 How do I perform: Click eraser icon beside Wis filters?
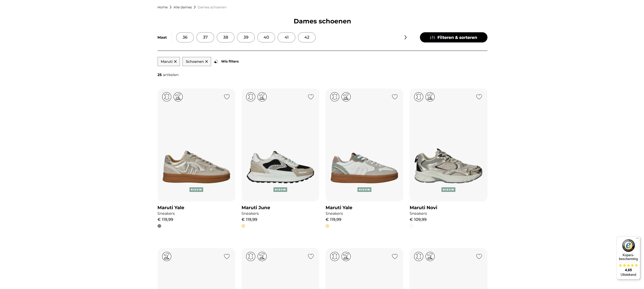click(x=216, y=62)
